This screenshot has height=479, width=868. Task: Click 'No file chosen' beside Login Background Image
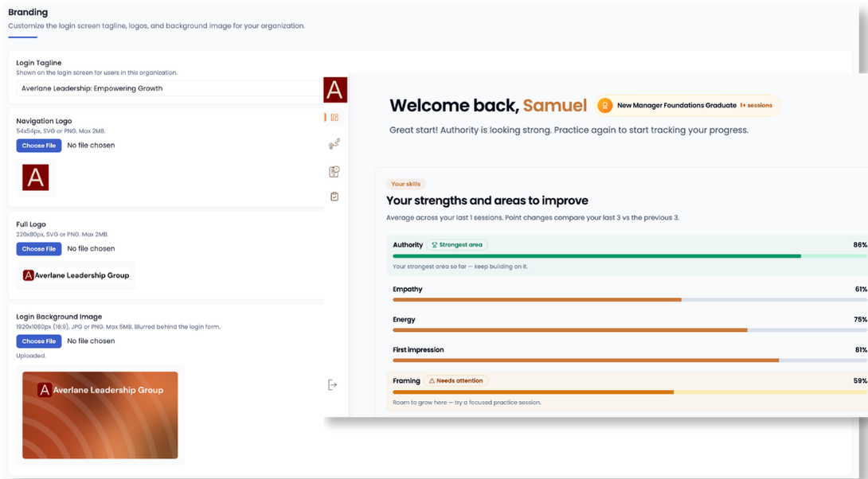click(x=91, y=341)
